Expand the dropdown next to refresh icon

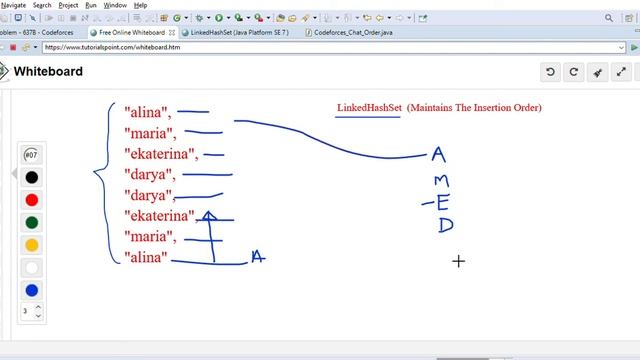pyautogui.click(x=35, y=47)
